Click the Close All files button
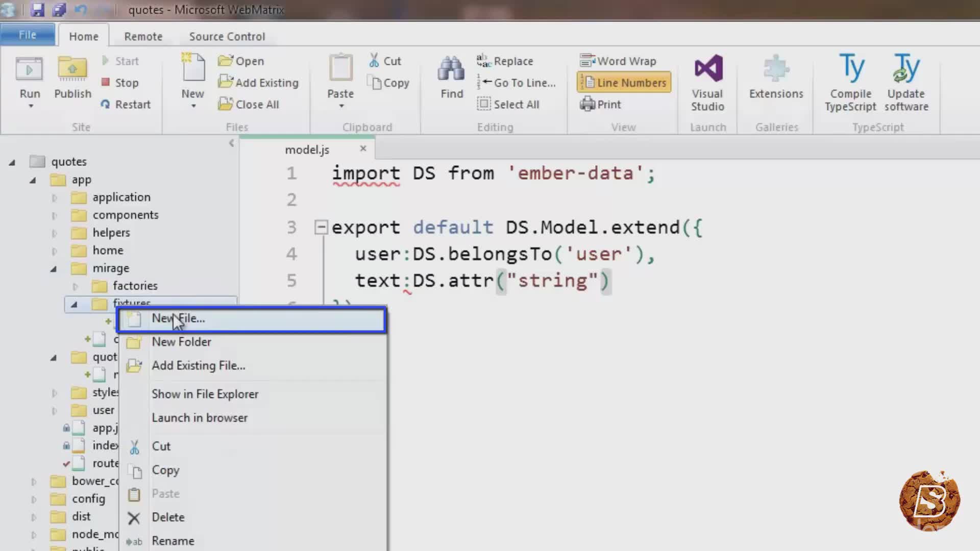980x551 pixels. click(x=249, y=105)
